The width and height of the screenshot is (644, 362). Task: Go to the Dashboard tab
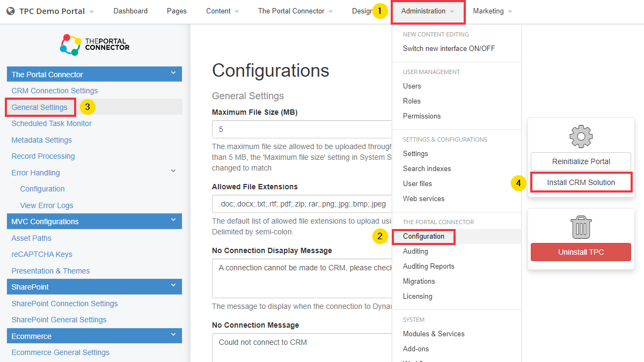[130, 11]
